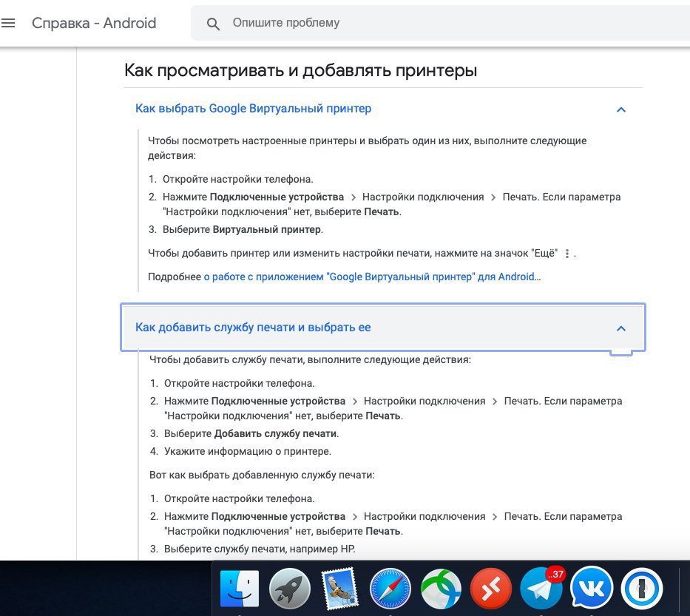
Task: Click page title "Как просматривать и добавлять принтеры"
Action: tap(300, 70)
